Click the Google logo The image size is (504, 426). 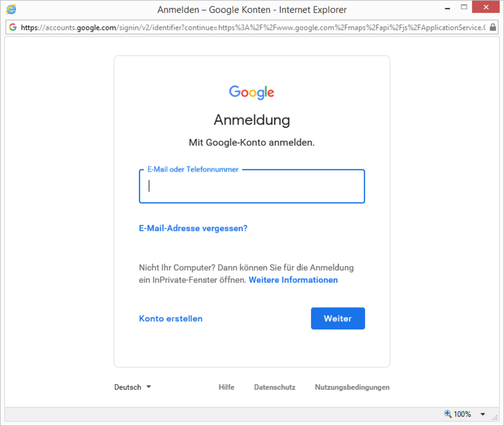[252, 92]
